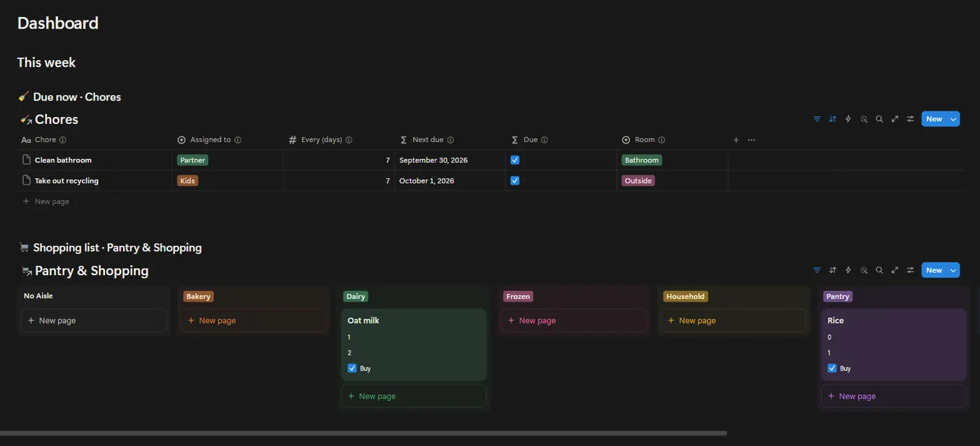Open the Next due column header menu
The height and width of the screenshot is (446, 980).
(450, 140)
